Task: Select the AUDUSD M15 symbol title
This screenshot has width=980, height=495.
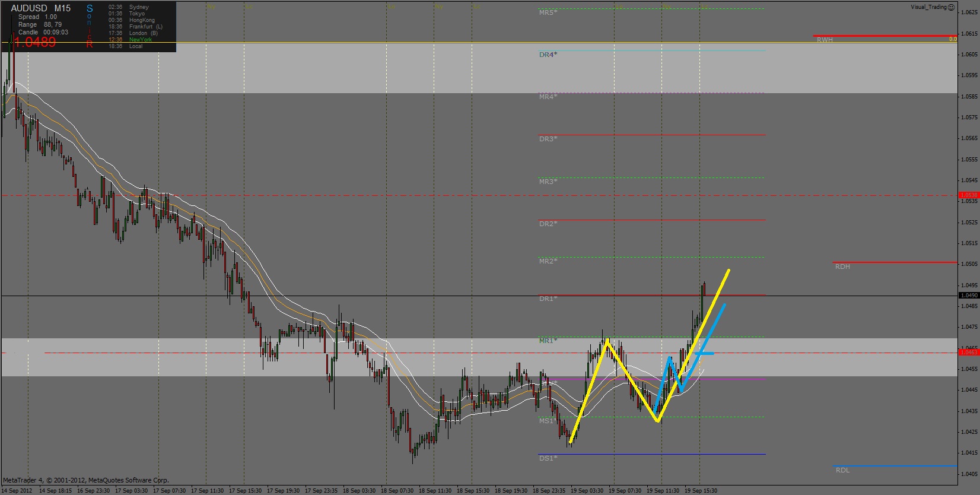Action: coord(41,8)
